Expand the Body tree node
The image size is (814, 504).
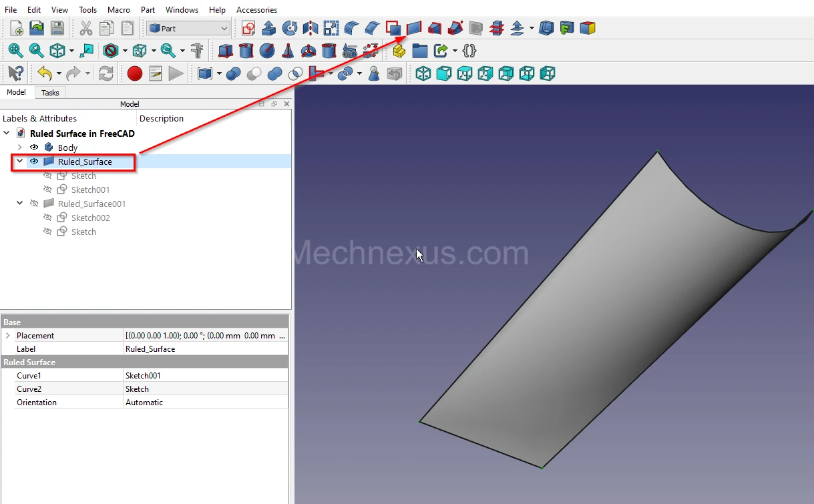pos(19,148)
